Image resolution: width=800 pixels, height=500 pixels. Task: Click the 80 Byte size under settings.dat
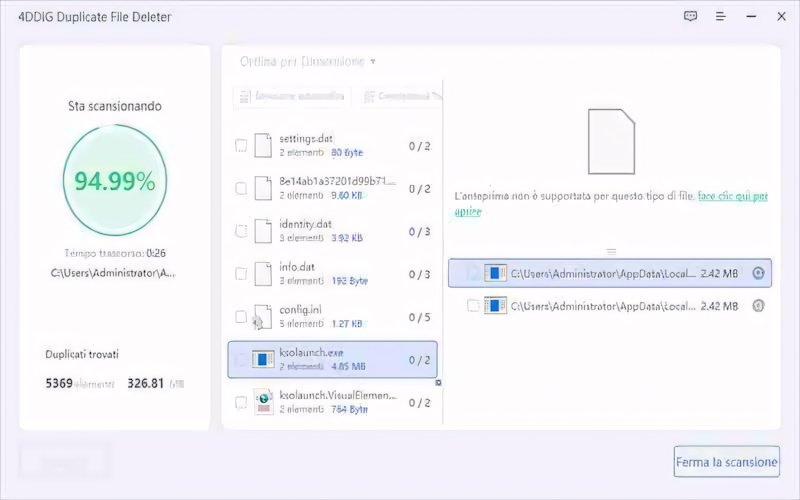point(347,153)
